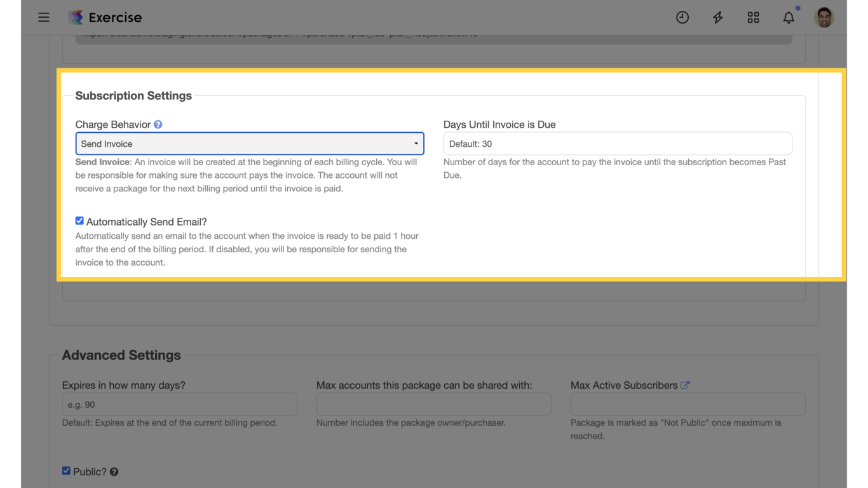
Task: Click the Exercise logo icon
Action: [x=76, y=17]
